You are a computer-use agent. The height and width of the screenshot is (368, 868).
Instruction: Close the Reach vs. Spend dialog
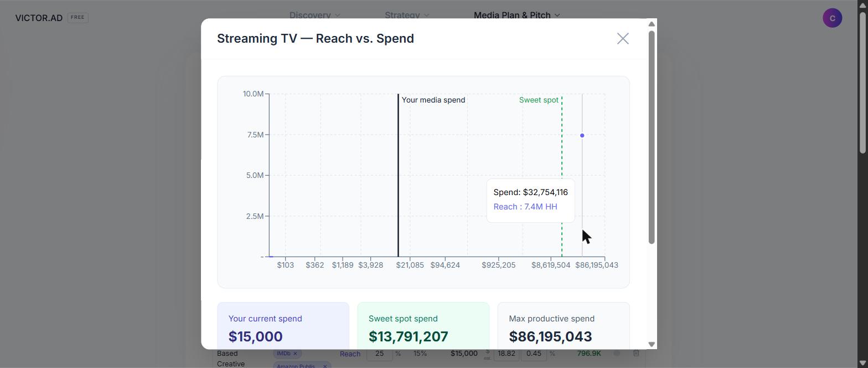(623, 38)
